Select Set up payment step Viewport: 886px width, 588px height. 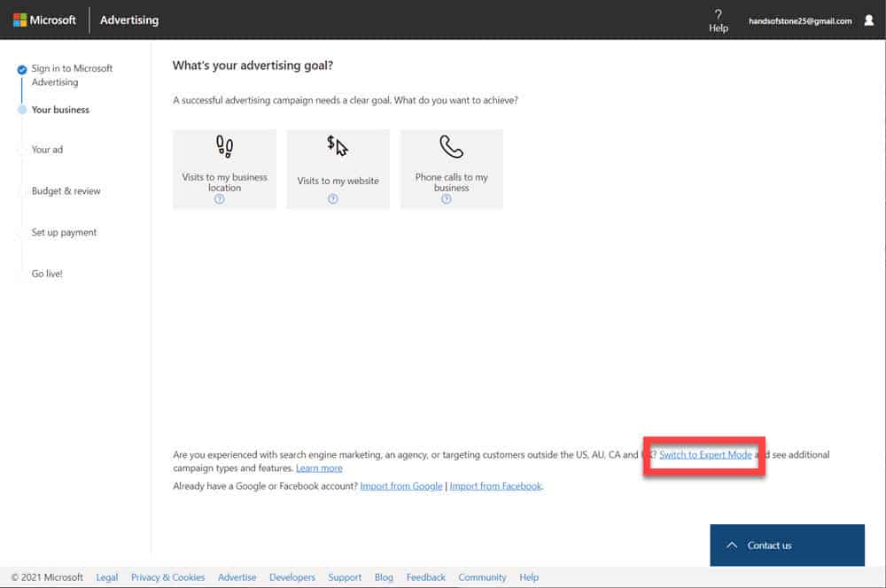coord(64,232)
